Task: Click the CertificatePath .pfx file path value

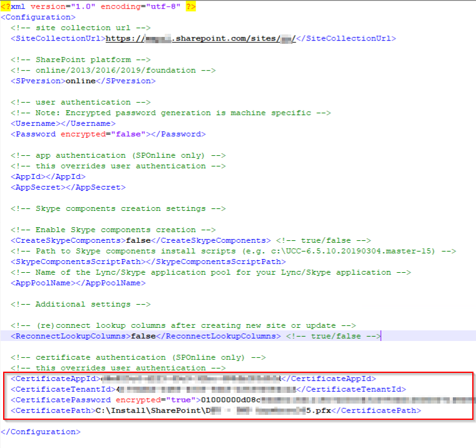Action: (213, 410)
